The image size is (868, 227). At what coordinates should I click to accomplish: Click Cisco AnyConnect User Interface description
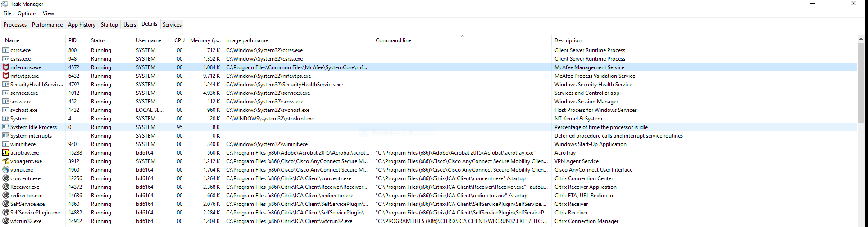pos(593,170)
